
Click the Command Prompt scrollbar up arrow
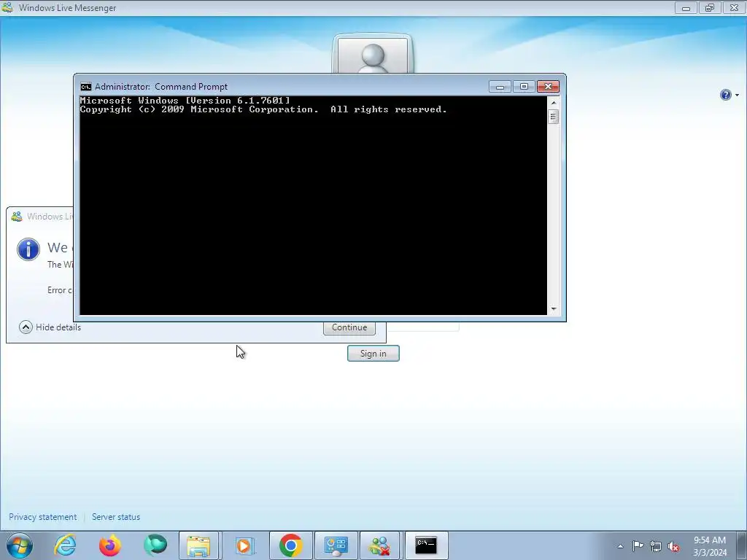tap(553, 102)
